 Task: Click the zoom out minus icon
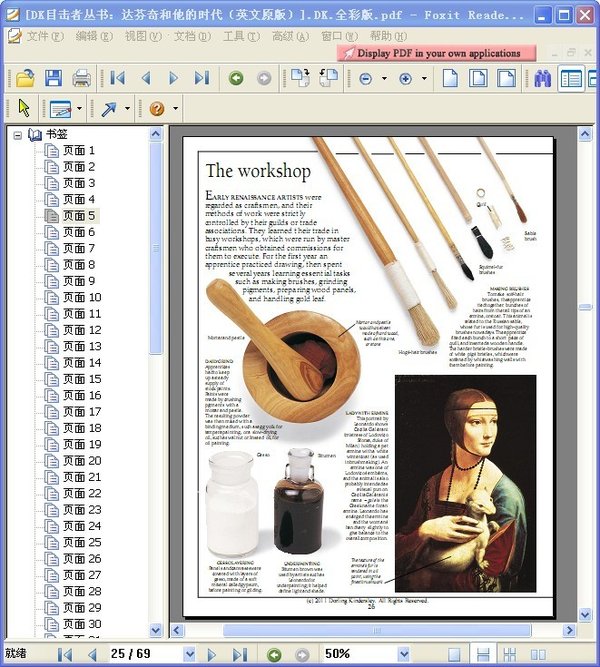[366, 79]
